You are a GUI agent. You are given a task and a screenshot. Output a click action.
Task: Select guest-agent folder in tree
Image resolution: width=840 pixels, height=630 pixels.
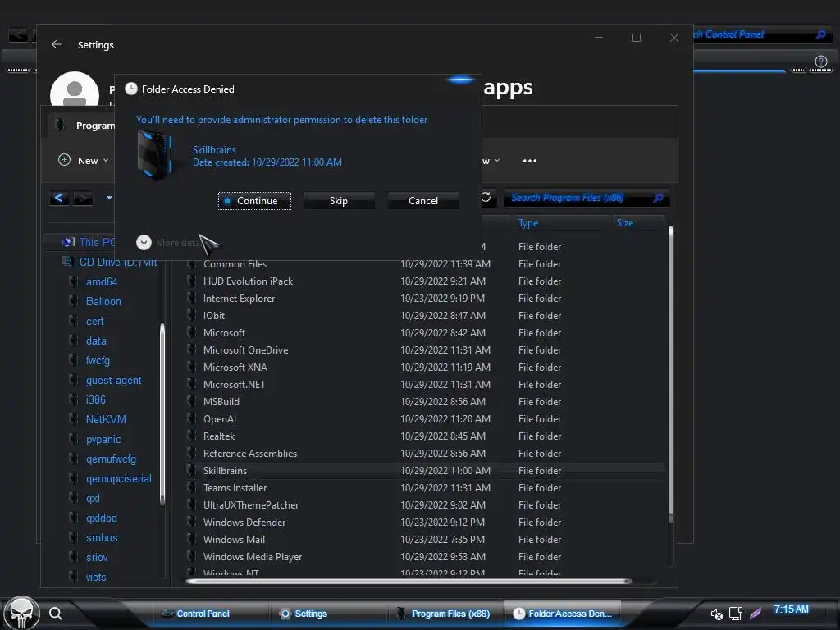pos(113,381)
